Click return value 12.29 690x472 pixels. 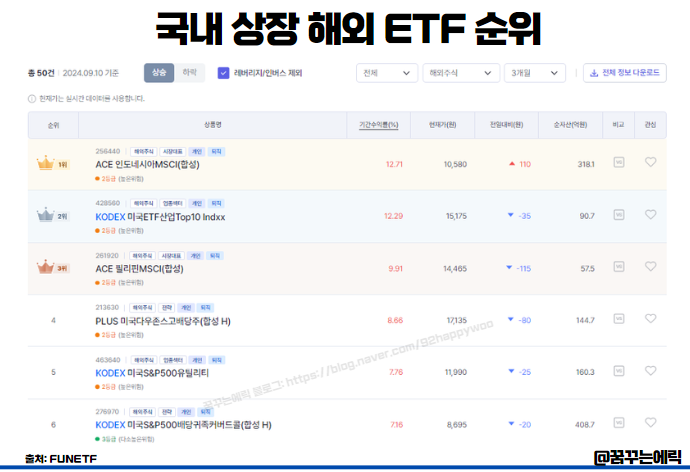393,216
